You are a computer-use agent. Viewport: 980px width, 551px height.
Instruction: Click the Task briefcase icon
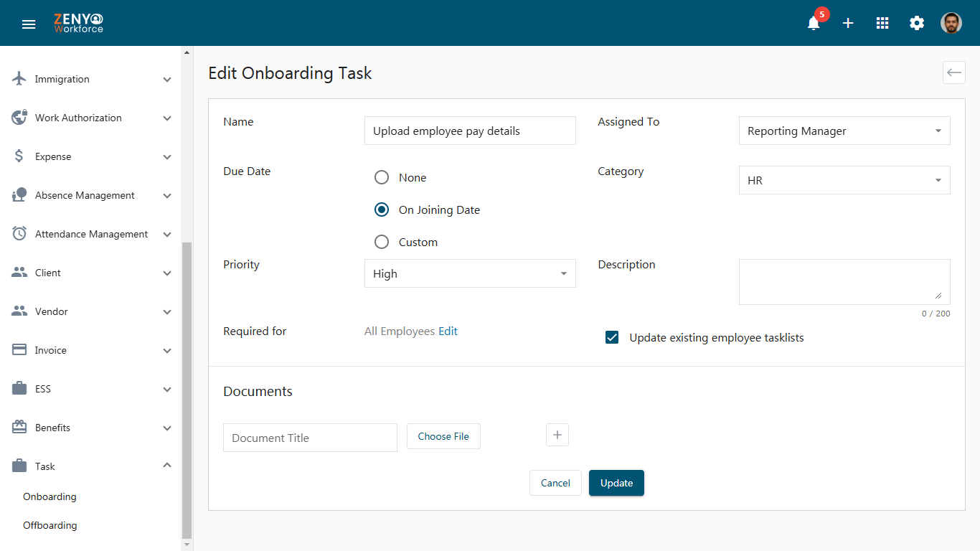[x=19, y=466]
